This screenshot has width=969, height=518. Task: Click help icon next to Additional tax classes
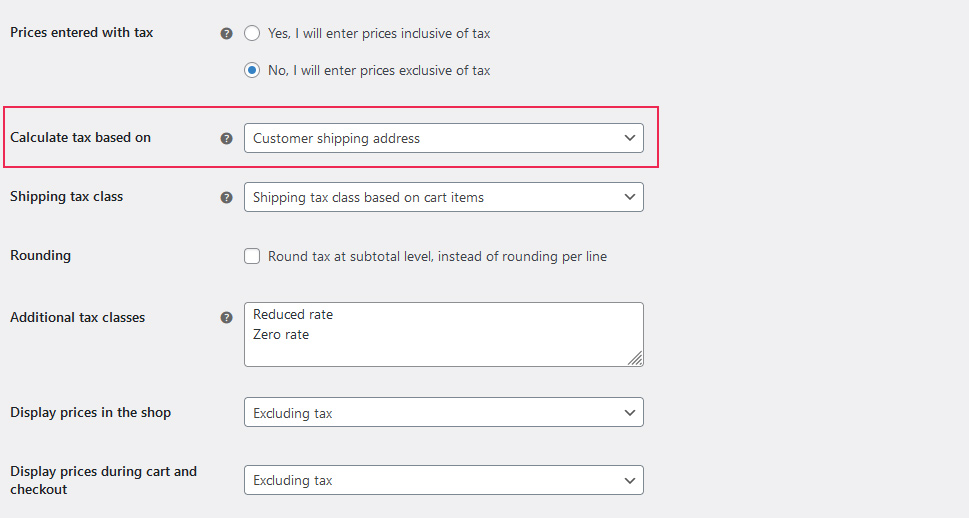pyautogui.click(x=226, y=317)
